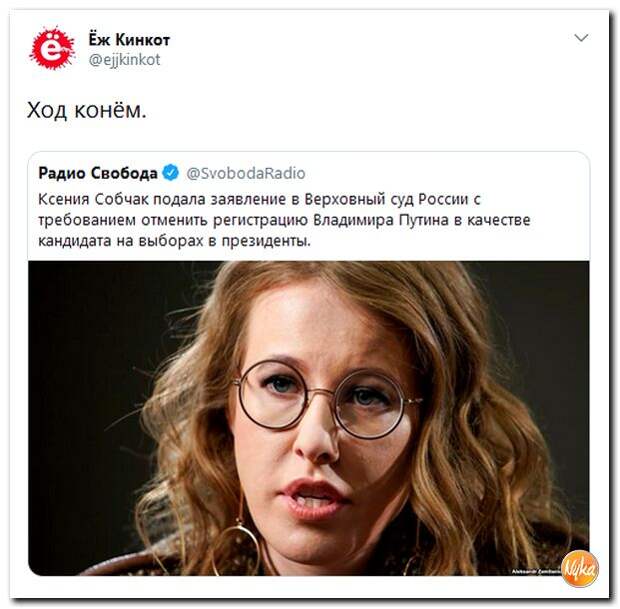Screen dimensions: 620x609
Task: Open the Ёж Кинкот profile name
Action: 129,40
